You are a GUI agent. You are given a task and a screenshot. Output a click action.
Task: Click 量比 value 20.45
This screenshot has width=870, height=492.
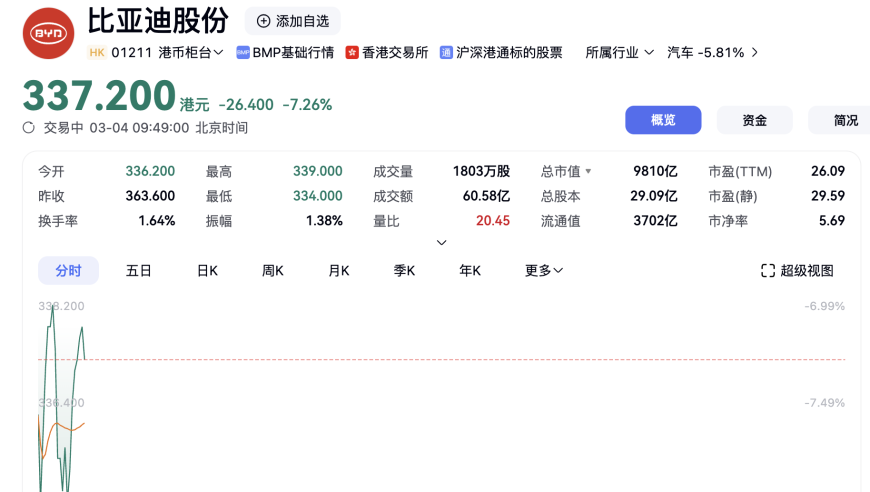pos(493,221)
